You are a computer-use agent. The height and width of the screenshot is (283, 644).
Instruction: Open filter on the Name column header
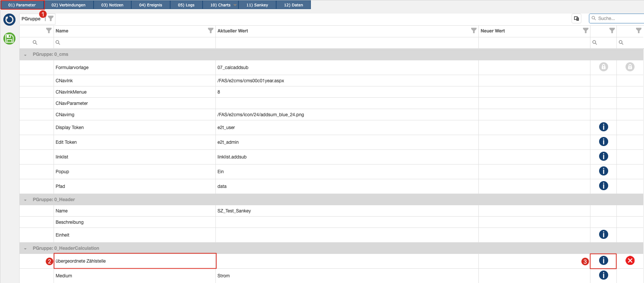coord(211,31)
